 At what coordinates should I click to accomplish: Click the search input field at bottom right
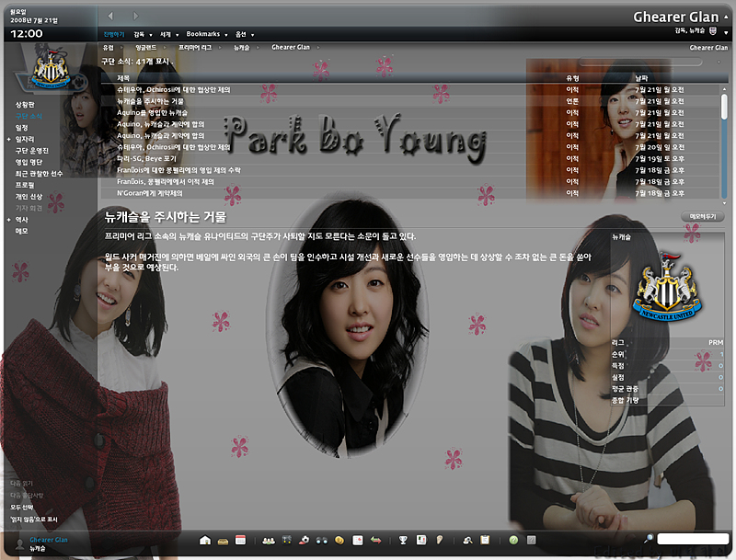coord(692,539)
